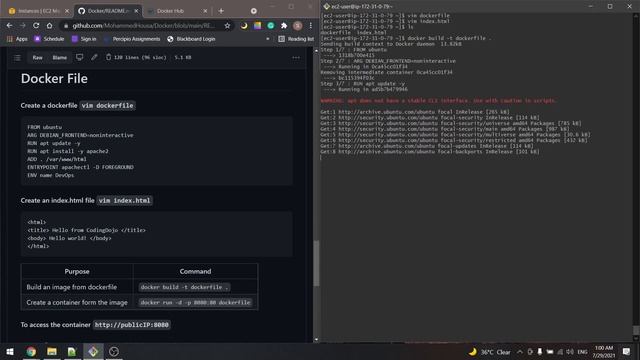Open Sign in bookmark
This screenshot has width=640, height=360.
tap(84, 39)
